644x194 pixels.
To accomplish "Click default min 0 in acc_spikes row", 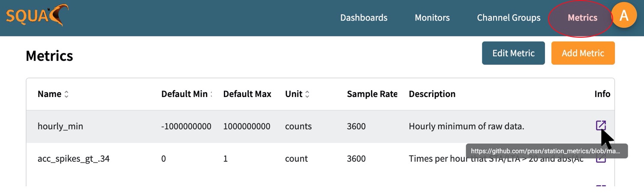I will coord(163,159).
